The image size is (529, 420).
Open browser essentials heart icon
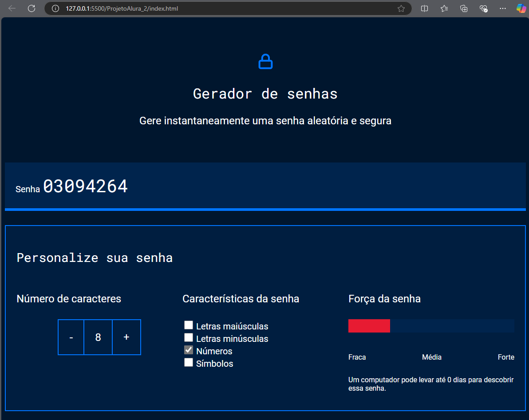tap(483, 8)
